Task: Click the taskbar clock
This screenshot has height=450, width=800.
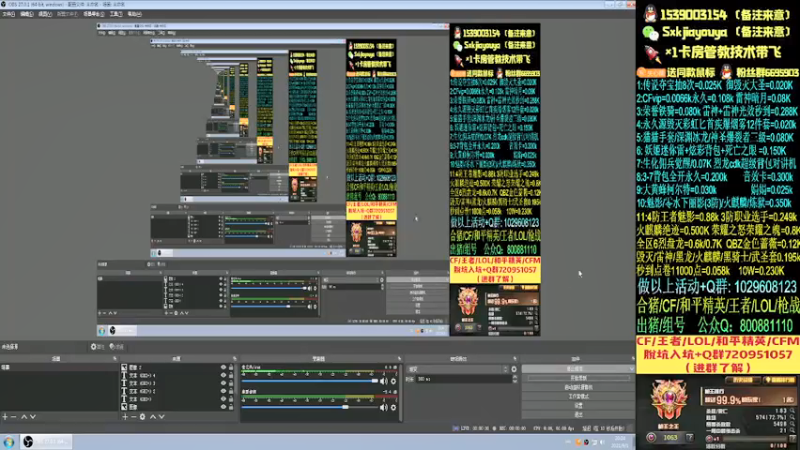Action: [620, 442]
